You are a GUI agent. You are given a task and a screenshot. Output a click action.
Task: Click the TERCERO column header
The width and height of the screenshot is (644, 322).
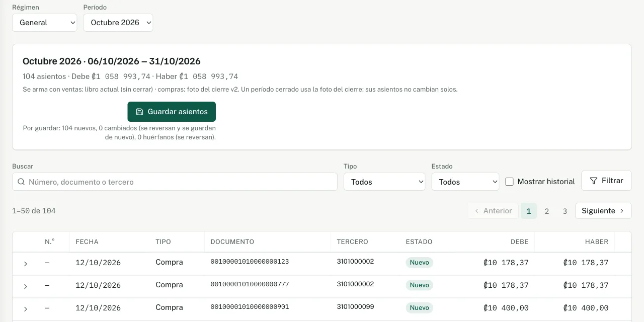tap(353, 242)
